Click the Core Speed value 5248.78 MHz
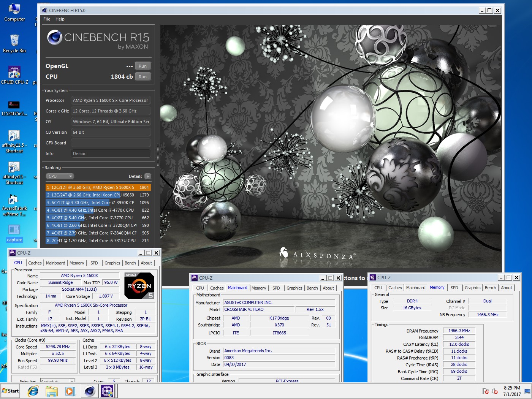This screenshot has width=532, height=399. 58,347
